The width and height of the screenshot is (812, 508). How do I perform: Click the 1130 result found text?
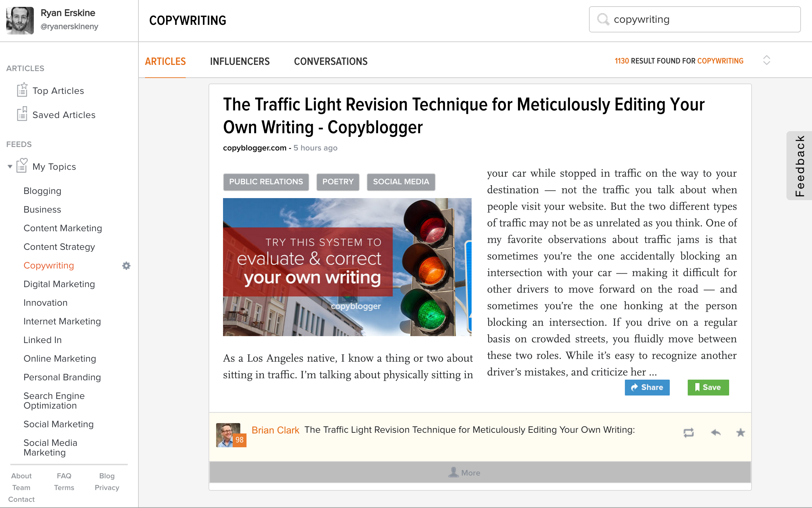[x=679, y=61]
